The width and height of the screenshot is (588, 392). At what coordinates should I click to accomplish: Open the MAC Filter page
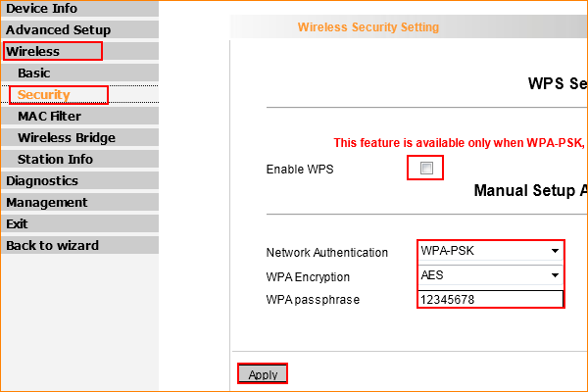coord(49,117)
